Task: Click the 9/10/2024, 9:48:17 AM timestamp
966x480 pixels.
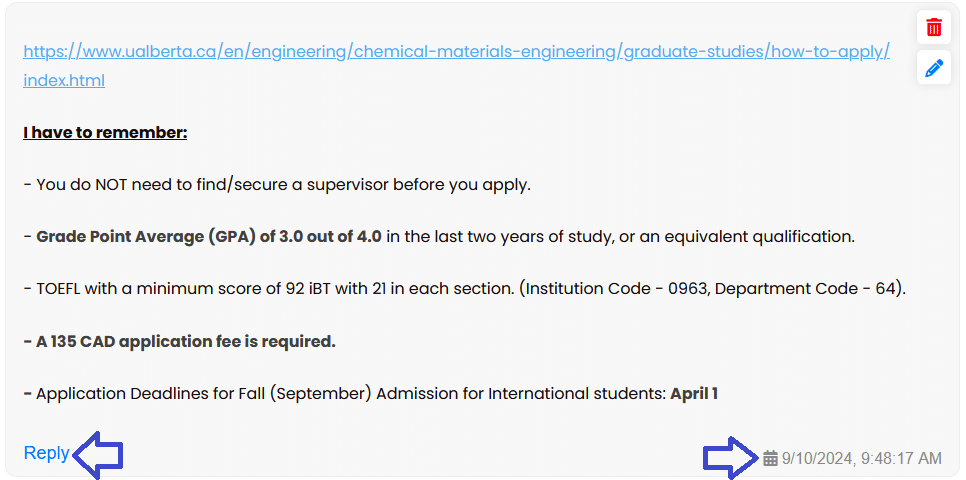Action: click(x=861, y=458)
